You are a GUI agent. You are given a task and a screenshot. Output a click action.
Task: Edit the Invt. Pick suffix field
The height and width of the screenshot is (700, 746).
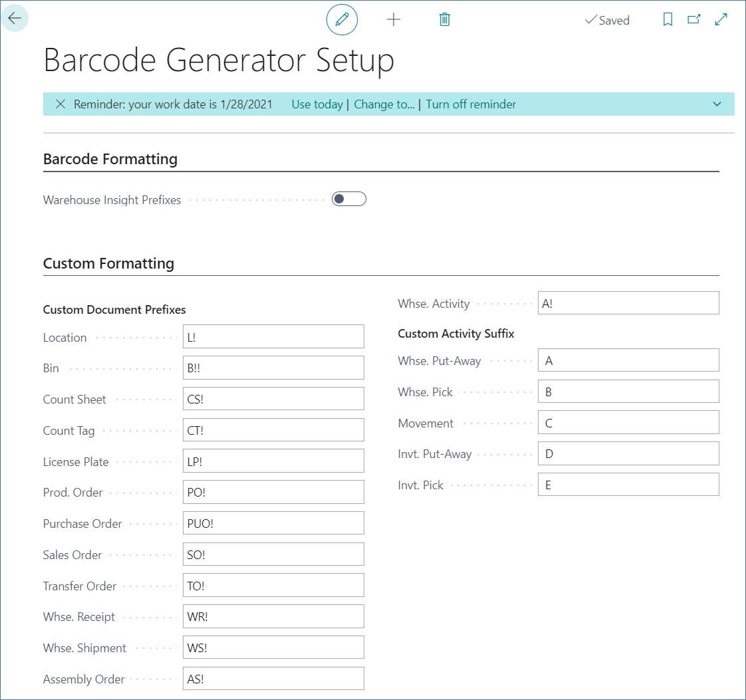[628, 485]
